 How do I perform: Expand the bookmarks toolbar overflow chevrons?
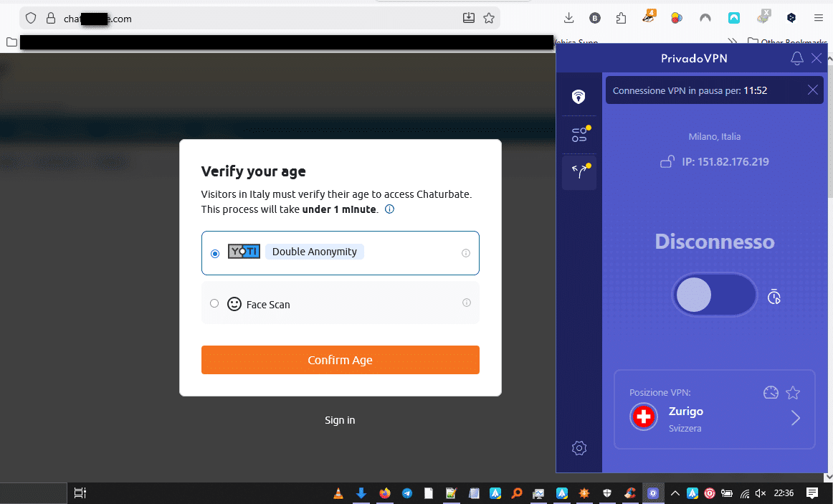732,42
